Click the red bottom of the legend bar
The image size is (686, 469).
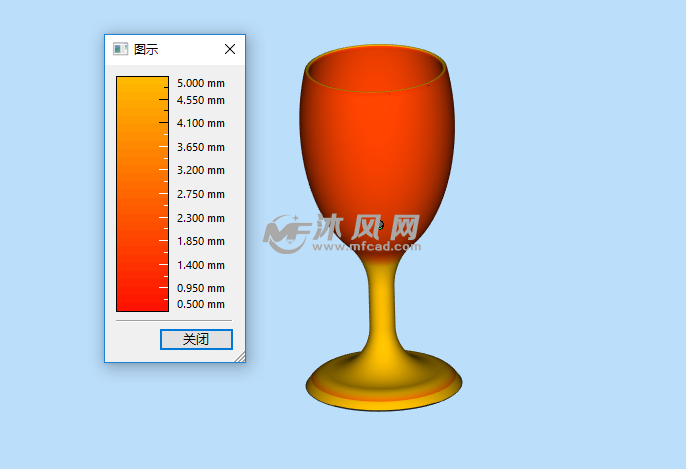(x=142, y=300)
